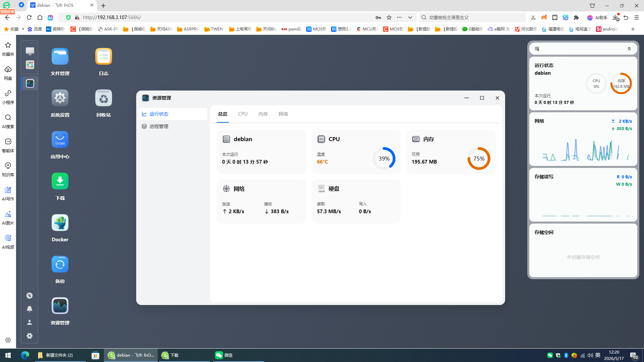Show more bookmarks overflow chevron
The height and width of the screenshot is (362, 644).
[633, 29]
